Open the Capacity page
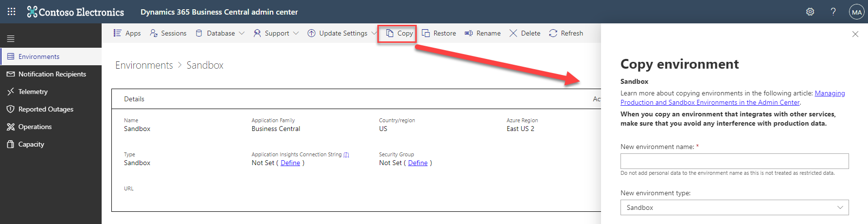 tap(51, 144)
